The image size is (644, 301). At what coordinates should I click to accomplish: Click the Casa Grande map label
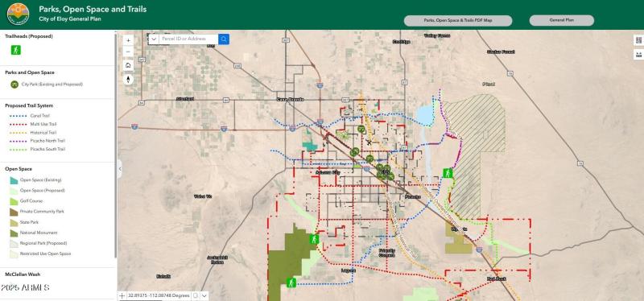tap(290, 99)
